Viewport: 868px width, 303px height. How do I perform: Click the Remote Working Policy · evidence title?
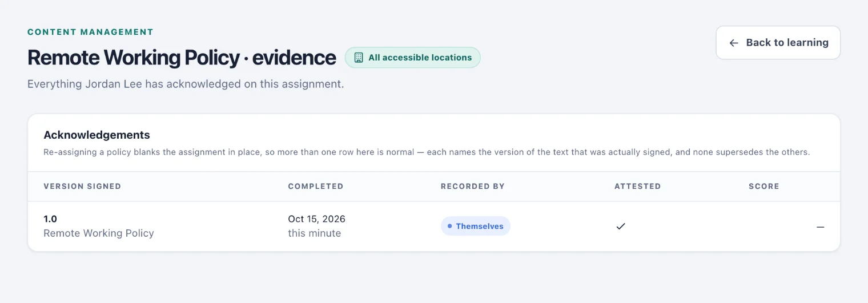click(182, 58)
